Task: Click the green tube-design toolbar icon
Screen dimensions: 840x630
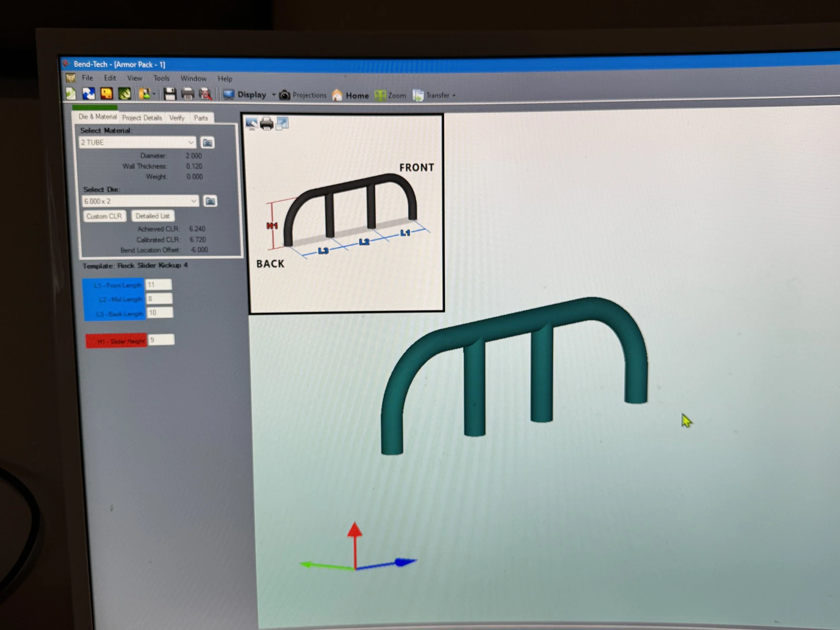Action: [125, 94]
